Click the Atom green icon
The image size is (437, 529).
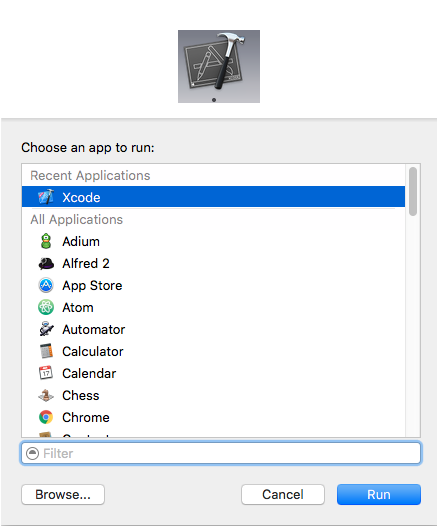[x=46, y=307]
